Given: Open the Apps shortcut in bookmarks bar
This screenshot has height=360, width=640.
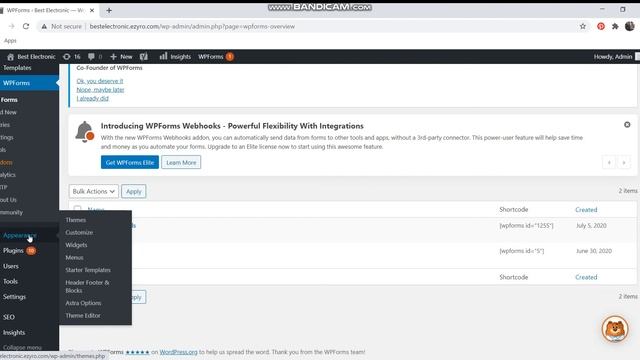Looking at the screenshot, I should 10,40.
